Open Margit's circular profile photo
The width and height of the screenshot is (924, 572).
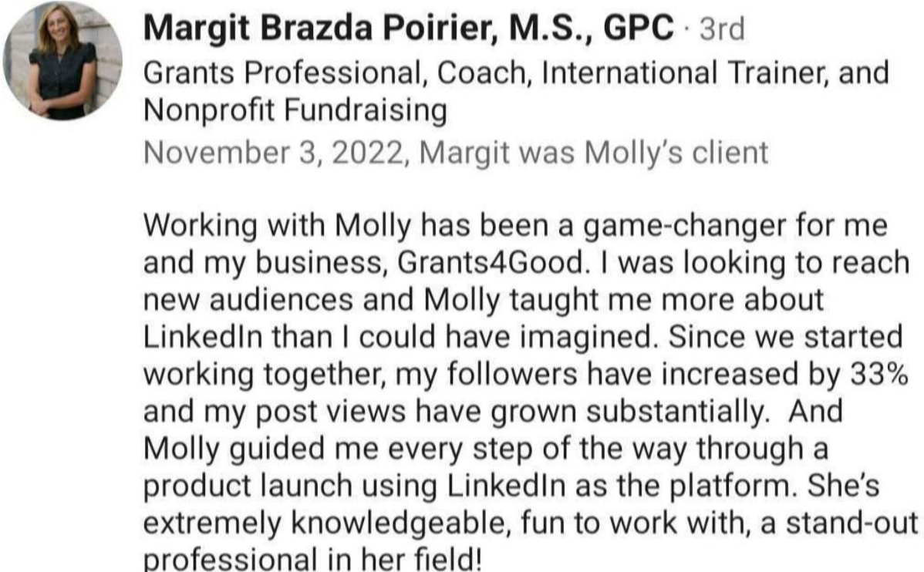coord(62,61)
